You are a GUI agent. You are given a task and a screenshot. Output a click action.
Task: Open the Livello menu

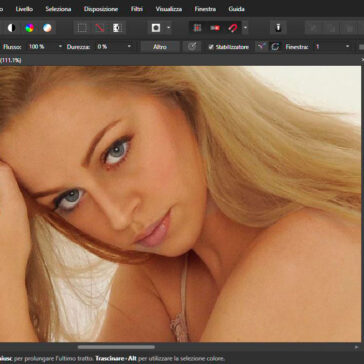pos(24,9)
